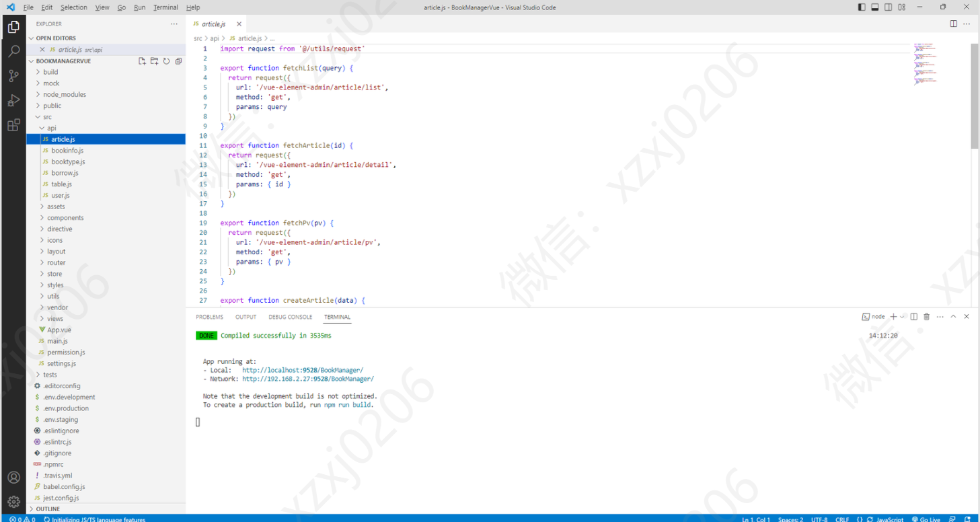The width and height of the screenshot is (980, 522).
Task: Split the terminal pane
Action: (x=913, y=316)
